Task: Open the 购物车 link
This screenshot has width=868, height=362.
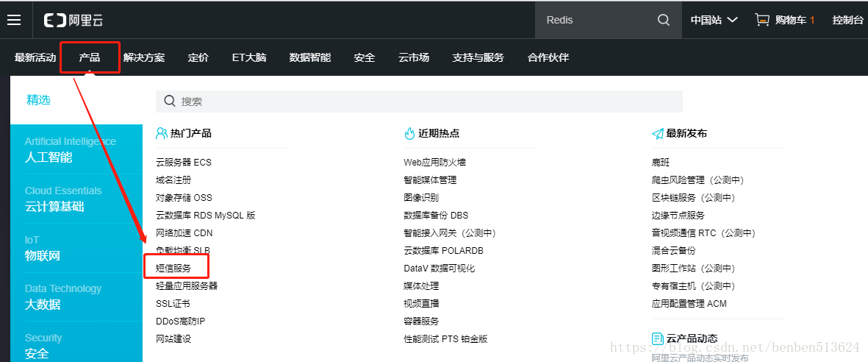Action: (791, 20)
